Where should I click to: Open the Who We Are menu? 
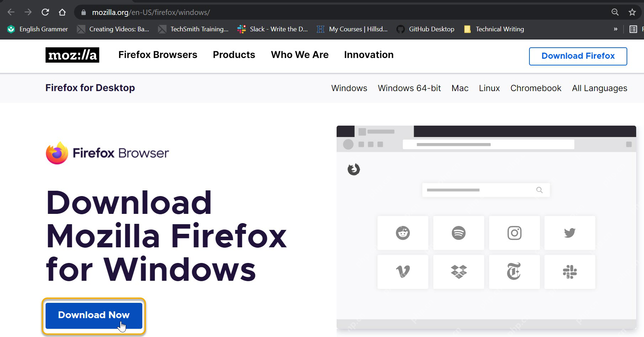pos(300,55)
